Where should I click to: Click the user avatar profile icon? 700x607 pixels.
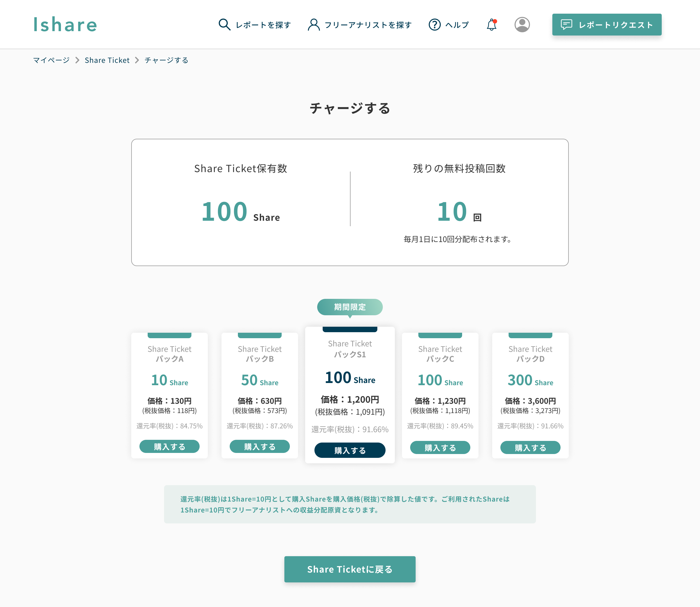pyautogui.click(x=522, y=24)
